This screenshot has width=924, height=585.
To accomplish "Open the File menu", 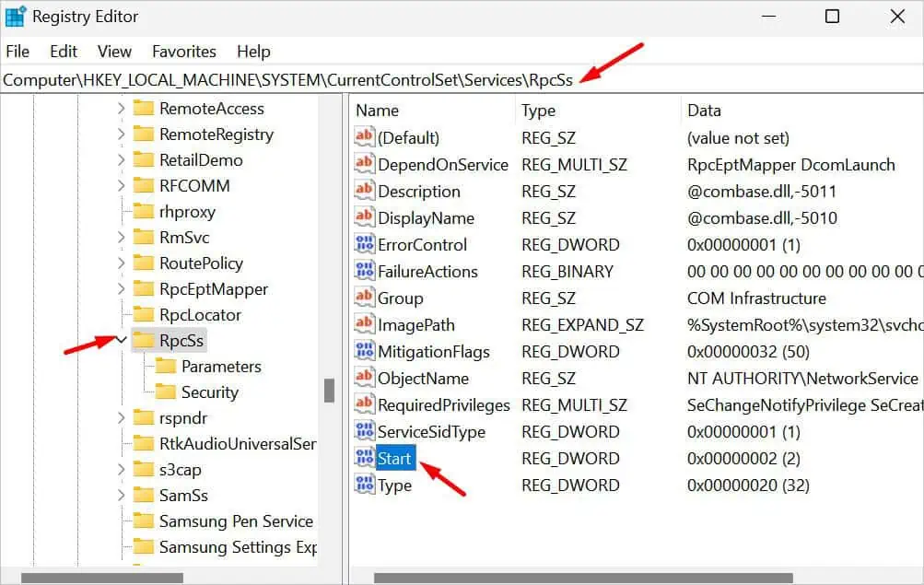I will (17, 51).
